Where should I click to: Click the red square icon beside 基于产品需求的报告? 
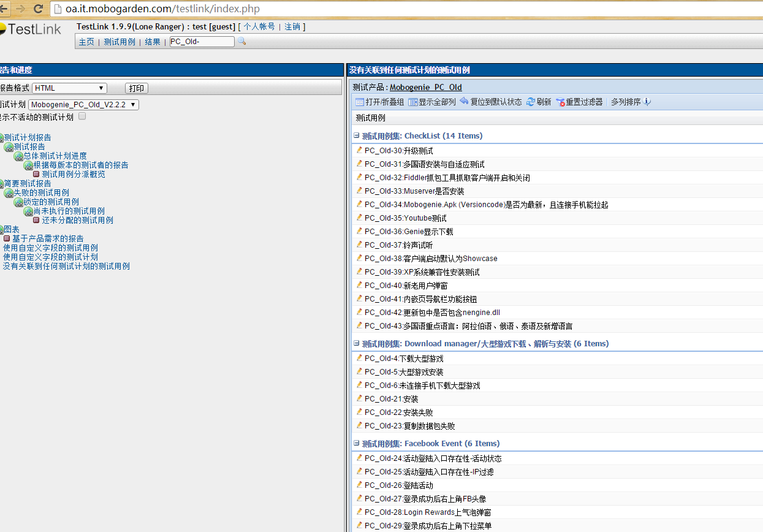click(x=7, y=238)
